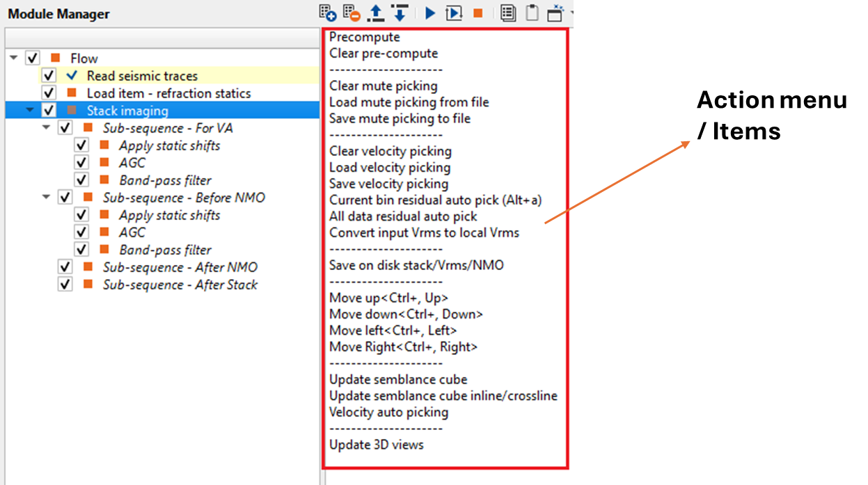This screenshot has height=485, width=868.
Task: Choose Save on disk stack/Vrms/NMO
Action: (416, 265)
